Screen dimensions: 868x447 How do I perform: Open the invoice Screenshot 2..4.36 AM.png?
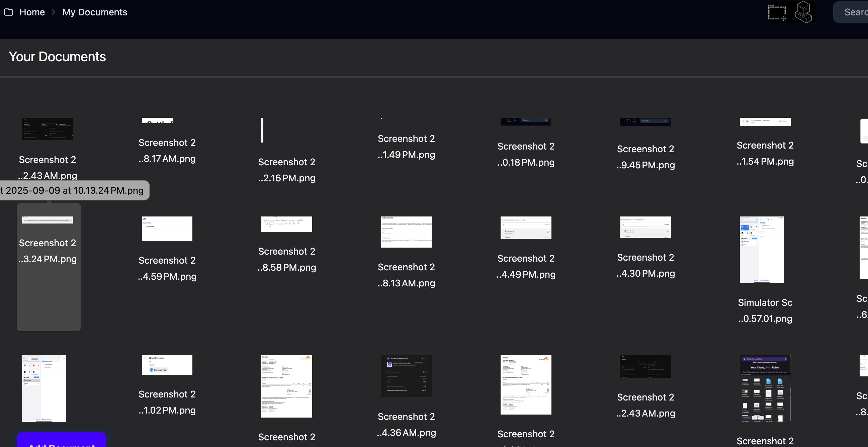click(406, 376)
